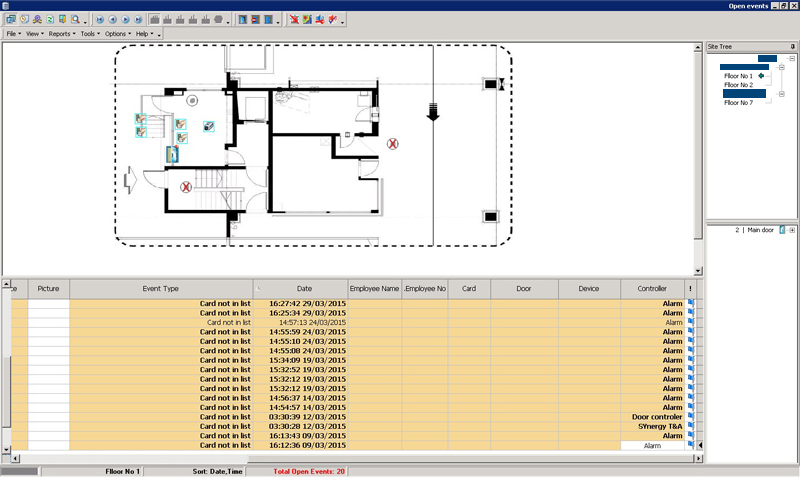Image resolution: width=800 pixels, height=477 pixels.
Task: Click the Event Type column header
Action: tap(161, 288)
